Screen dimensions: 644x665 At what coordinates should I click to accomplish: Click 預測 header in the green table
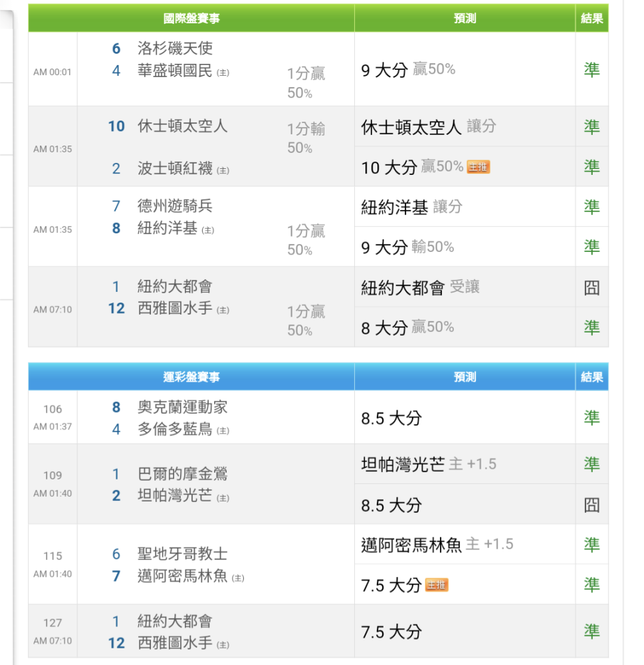point(465,18)
